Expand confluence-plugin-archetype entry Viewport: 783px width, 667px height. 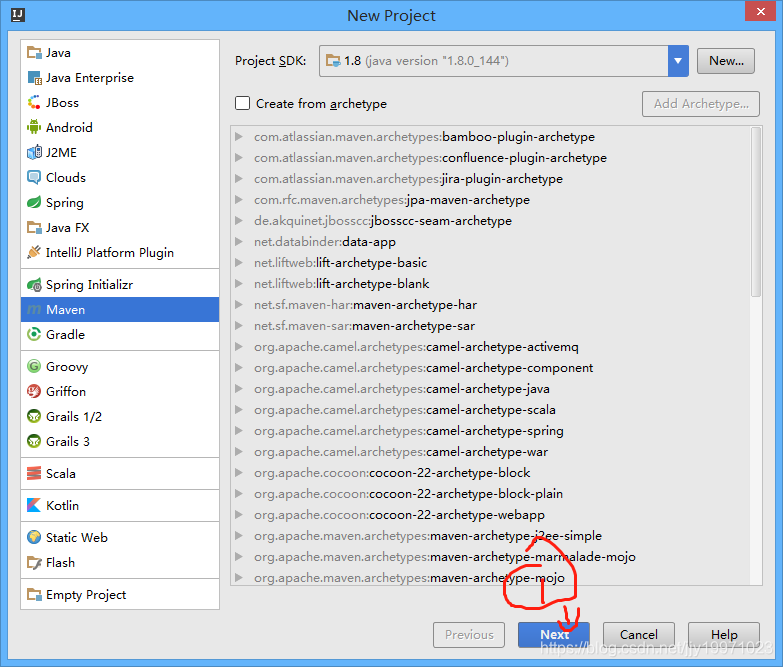[x=239, y=158]
